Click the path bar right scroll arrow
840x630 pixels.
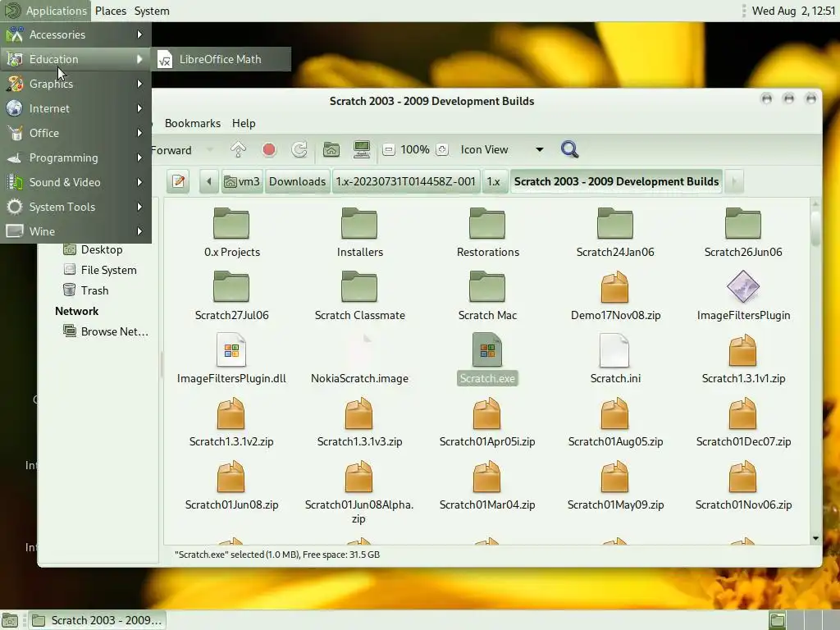click(734, 181)
